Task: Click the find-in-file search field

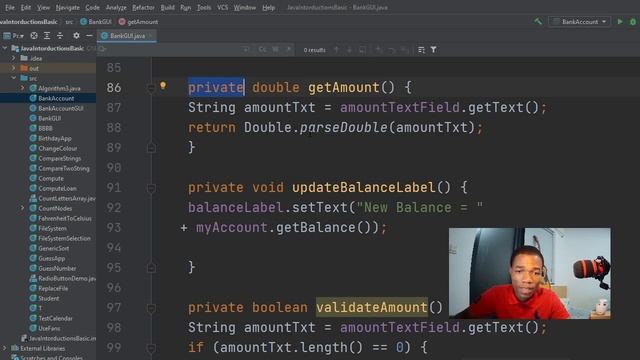Action: pos(173,49)
